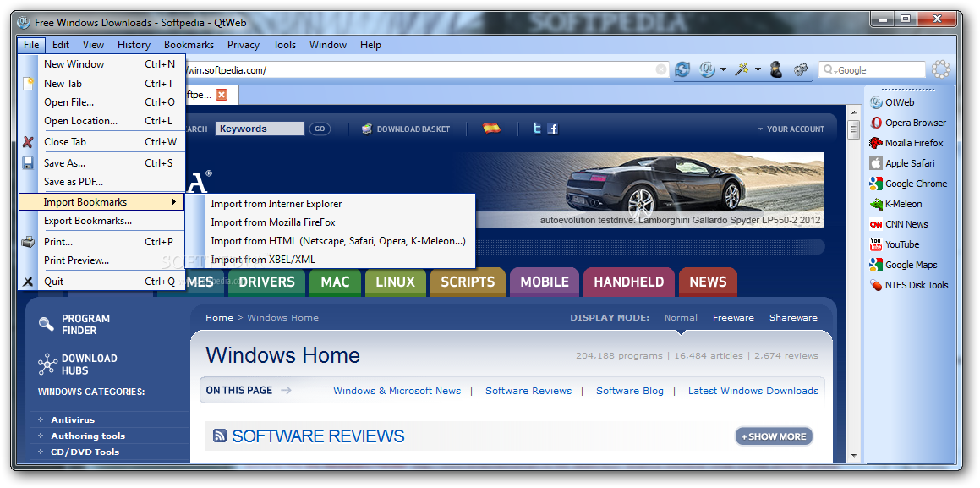Click the page scrollbar down arrow
This screenshot has height=488, width=980.
(854, 456)
